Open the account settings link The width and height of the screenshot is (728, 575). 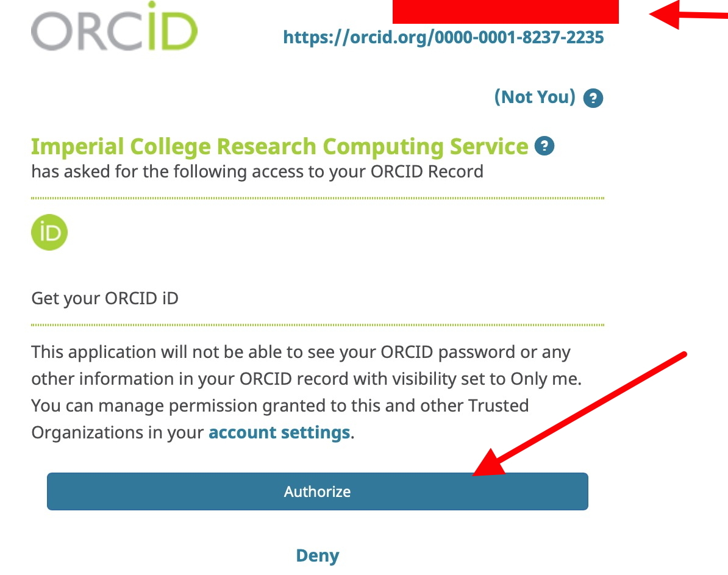[x=279, y=433]
